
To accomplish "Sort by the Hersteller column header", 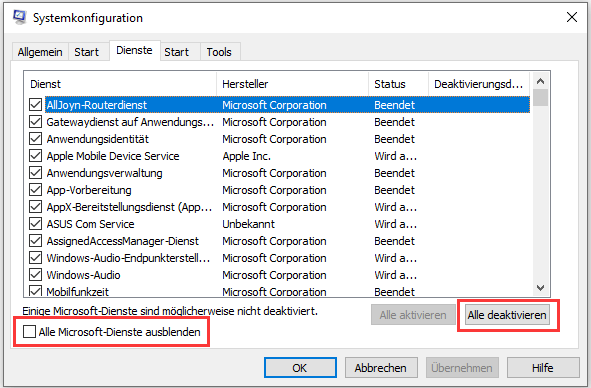I will coord(292,84).
